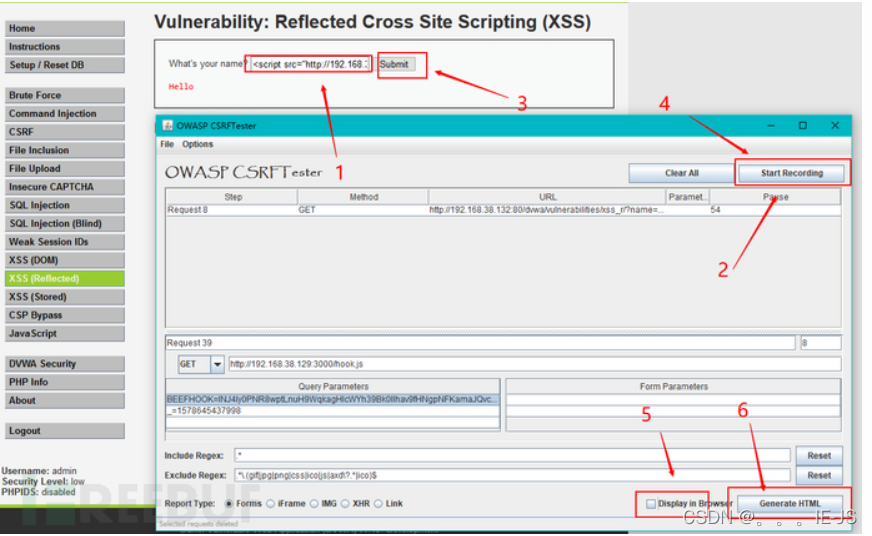
Task: Open the GET method dropdown
Action: pos(217,364)
